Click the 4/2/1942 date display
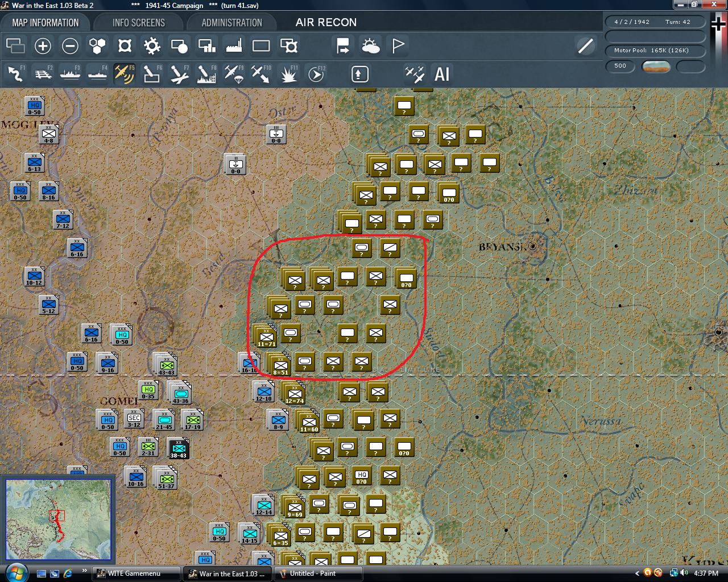The height and width of the screenshot is (582, 728). tap(632, 22)
